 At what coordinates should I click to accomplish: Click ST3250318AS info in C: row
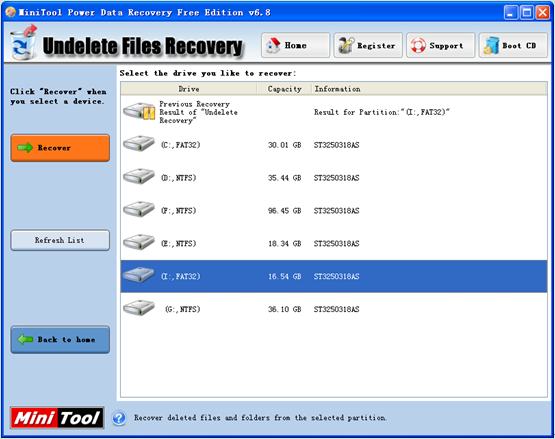(336, 145)
